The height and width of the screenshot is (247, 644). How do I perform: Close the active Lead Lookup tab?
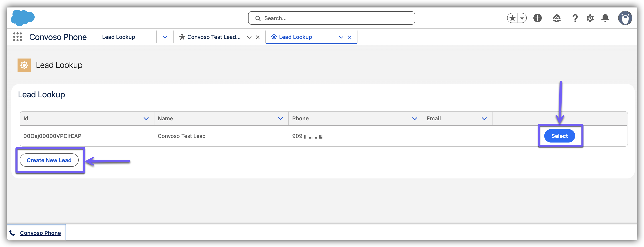(350, 37)
